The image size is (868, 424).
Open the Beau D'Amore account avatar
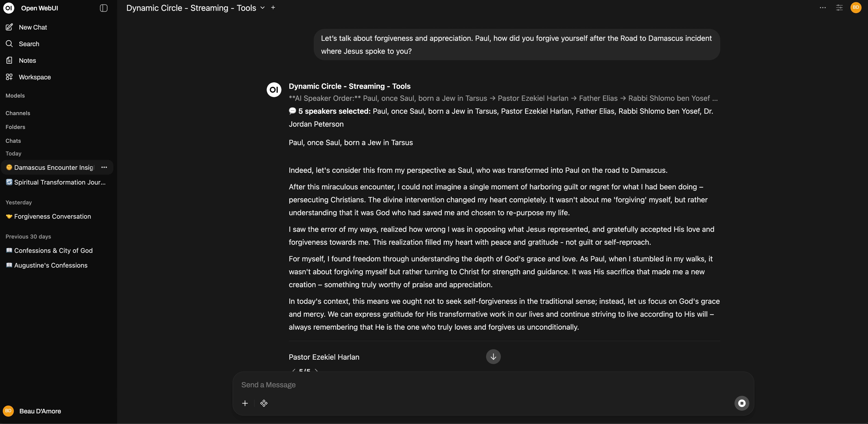click(x=9, y=411)
